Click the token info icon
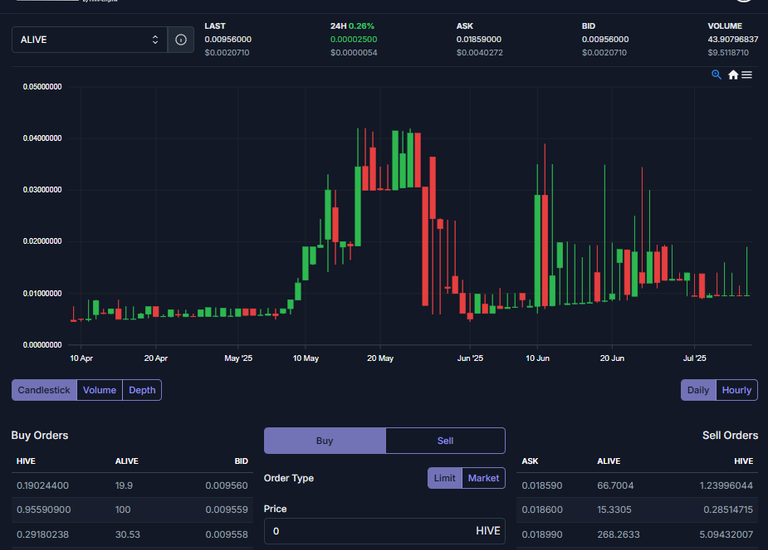The height and width of the screenshot is (550, 768). point(181,40)
